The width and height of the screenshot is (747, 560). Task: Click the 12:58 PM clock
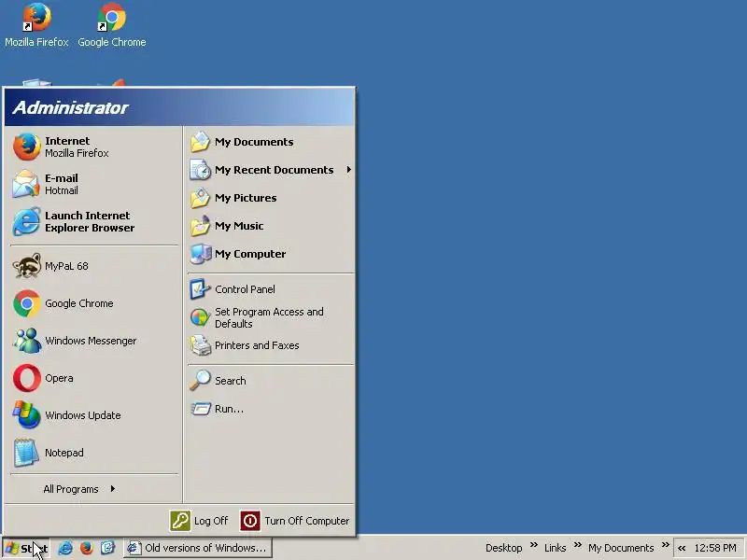[715, 548]
